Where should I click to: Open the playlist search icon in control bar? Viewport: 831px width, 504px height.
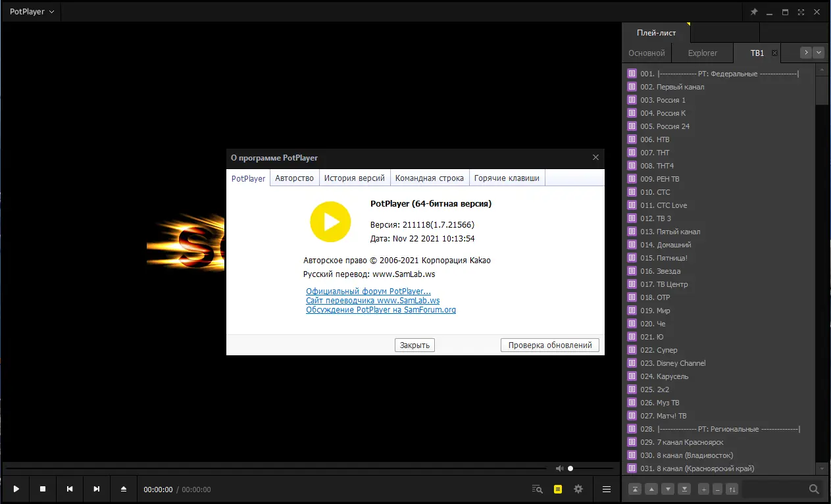click(x=538, y=489)
